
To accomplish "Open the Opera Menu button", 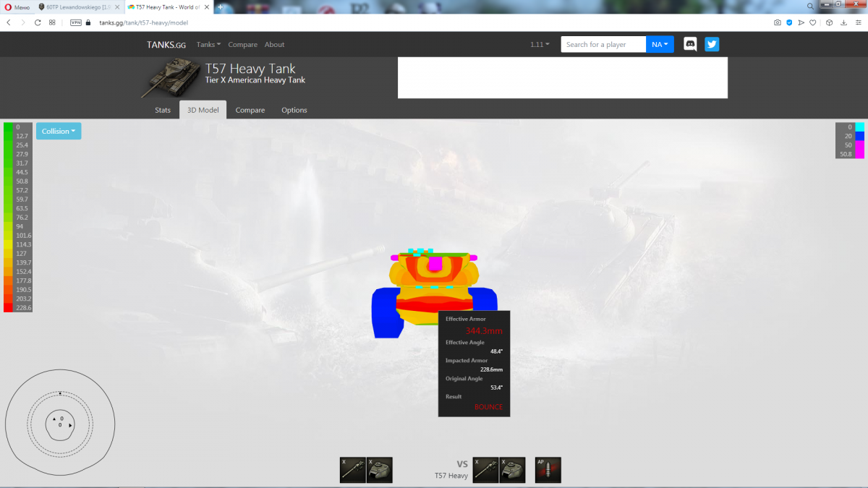I will point(17,6).
